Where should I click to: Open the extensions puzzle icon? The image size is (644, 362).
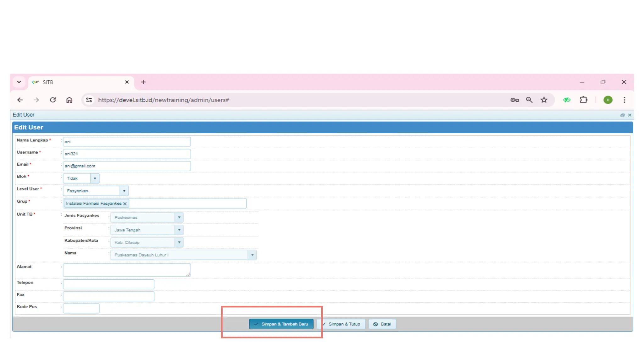coord(584,100)
